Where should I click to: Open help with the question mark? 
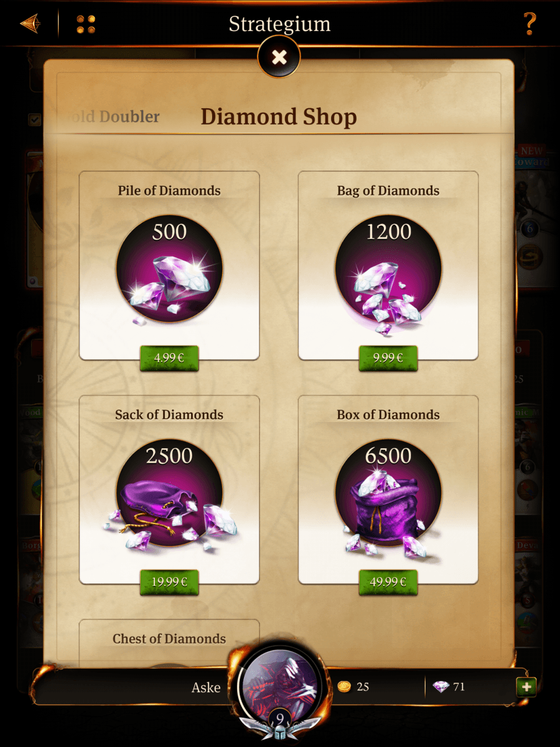pos(530,24)
